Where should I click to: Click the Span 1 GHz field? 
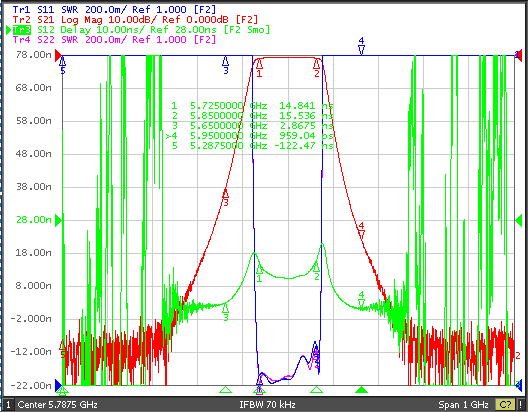click(463, 404)
